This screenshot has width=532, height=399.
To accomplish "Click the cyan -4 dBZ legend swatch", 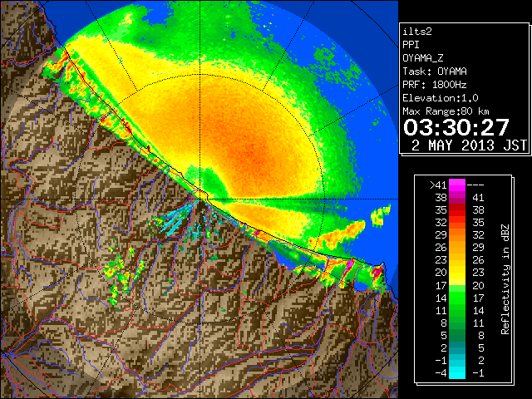I will (457, 373).
